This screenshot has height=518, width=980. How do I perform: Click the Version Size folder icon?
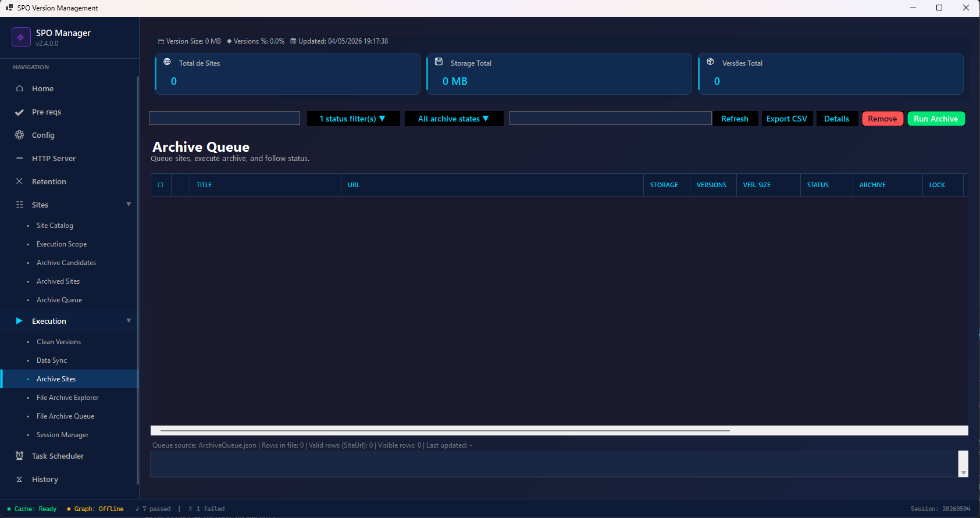(x=161, y=41)
